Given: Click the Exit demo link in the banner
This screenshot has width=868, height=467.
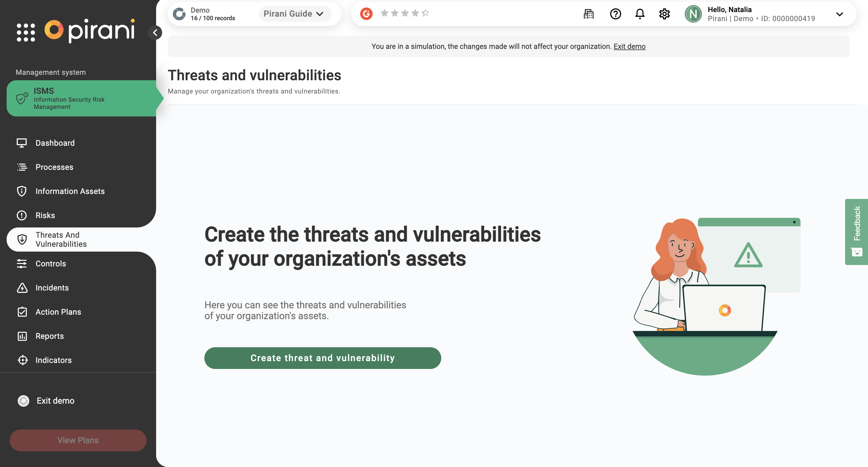Looking at the screenshot, I should coord(629,46).
